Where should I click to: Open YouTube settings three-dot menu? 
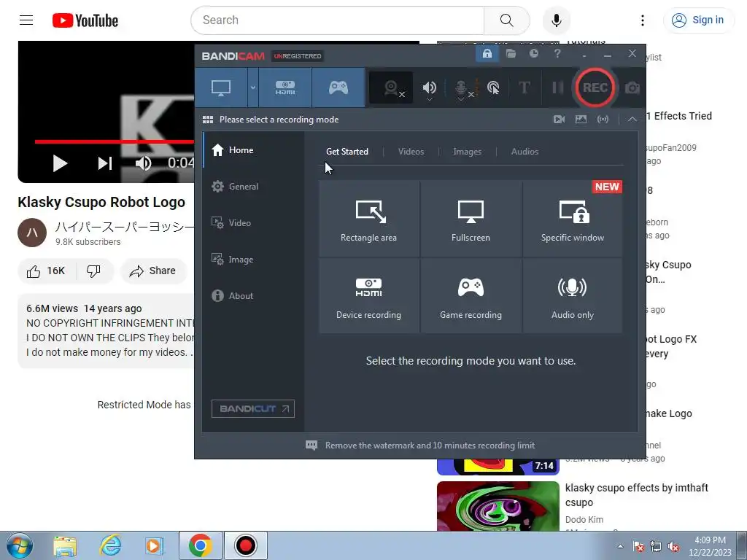click(642, 20)
